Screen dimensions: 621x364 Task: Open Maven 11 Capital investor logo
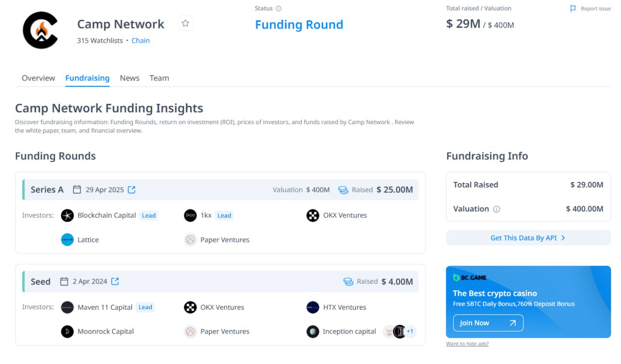point(67,307)
